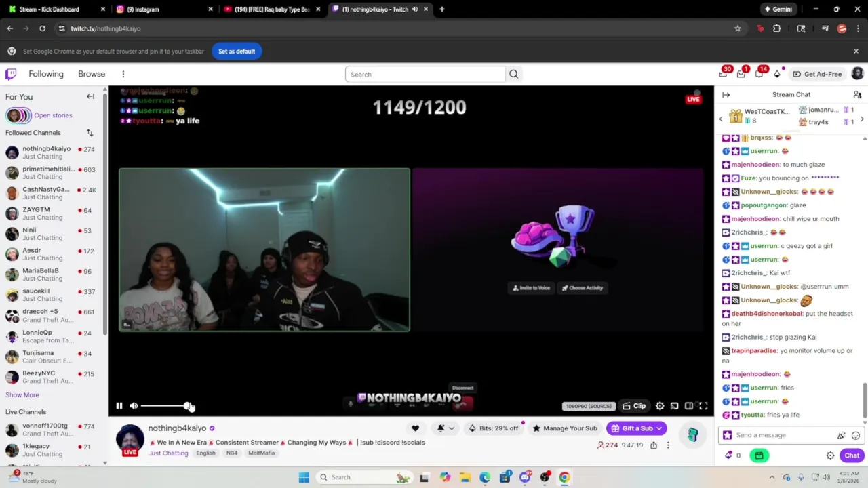Switch to Instagram browser tab
Viewport: 868px width, 488px height.
tap(163, 9)
